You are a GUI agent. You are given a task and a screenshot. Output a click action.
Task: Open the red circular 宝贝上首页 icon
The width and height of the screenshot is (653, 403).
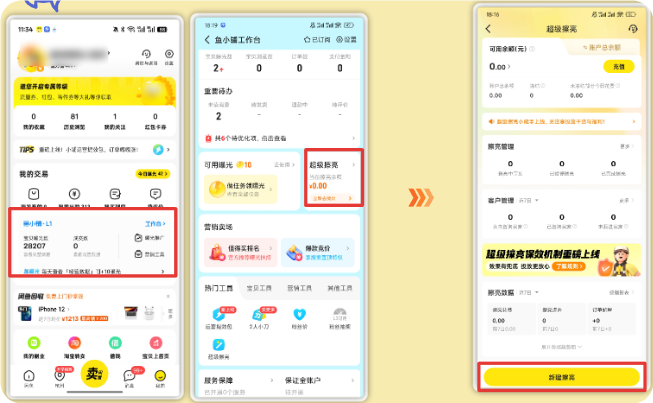tap(156, 343)
